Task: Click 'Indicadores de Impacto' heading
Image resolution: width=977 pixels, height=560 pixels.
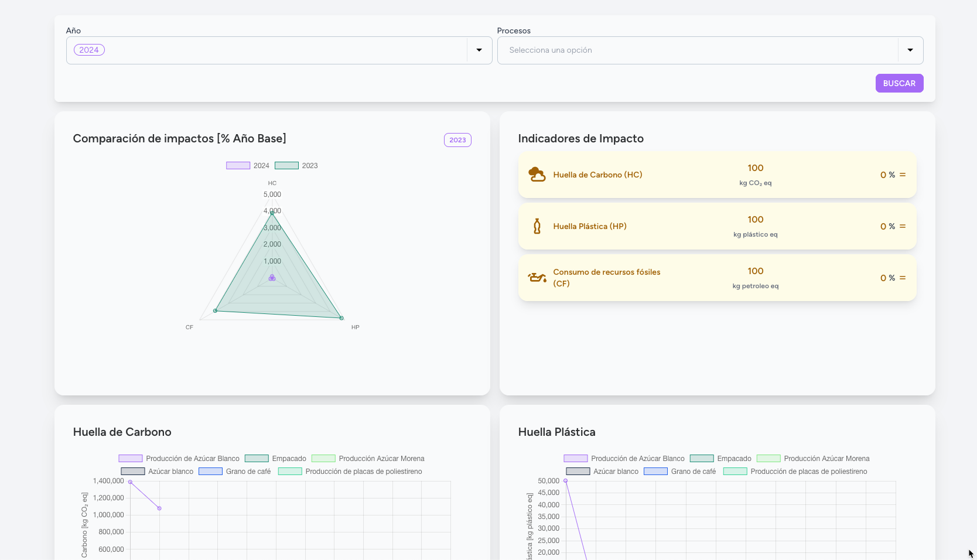Action: 580,138
